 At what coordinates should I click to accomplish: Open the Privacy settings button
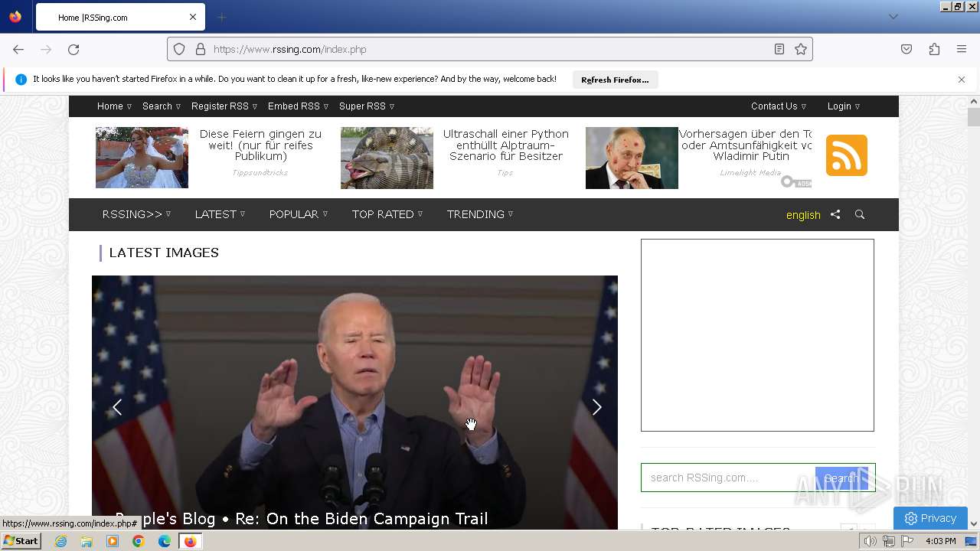tap(930, 518)
